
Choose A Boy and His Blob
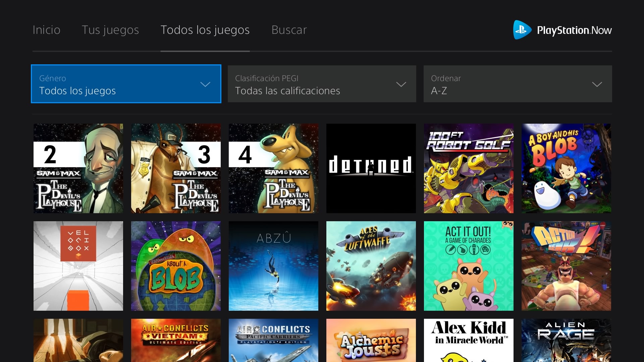click(566, 168)
